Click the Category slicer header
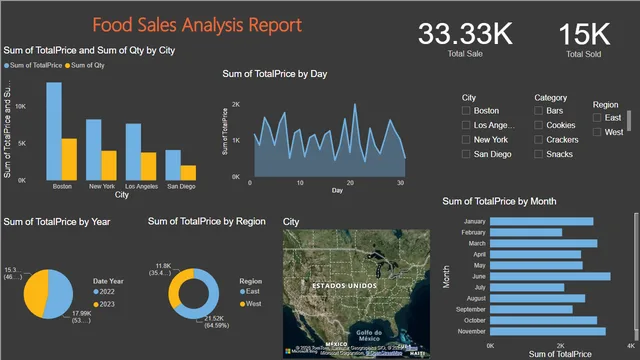The width and height of the screenshot is (640, 360). pos(551,98)
